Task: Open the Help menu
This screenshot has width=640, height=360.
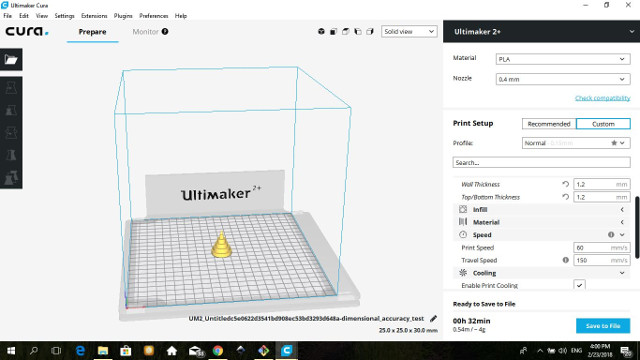Action: coord(181,16)
